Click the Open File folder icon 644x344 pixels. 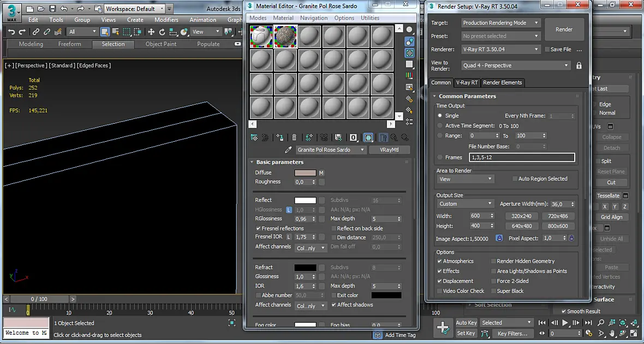coord(41,9)
